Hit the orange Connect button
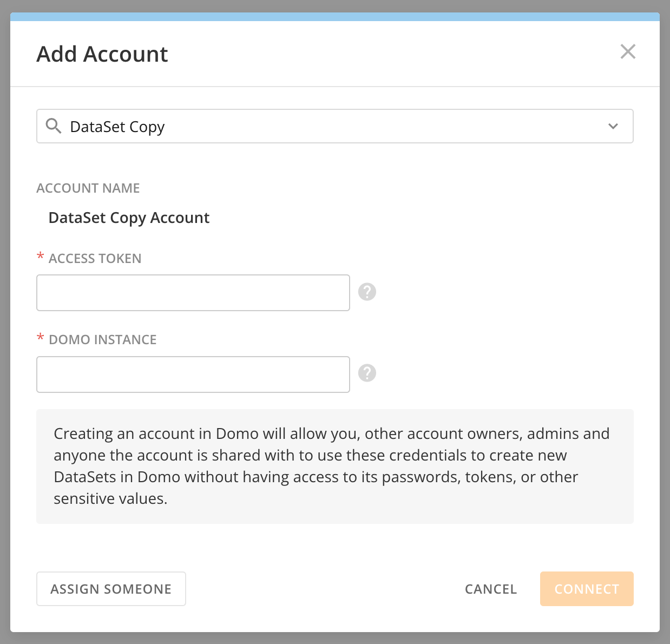 coord(586,589)
